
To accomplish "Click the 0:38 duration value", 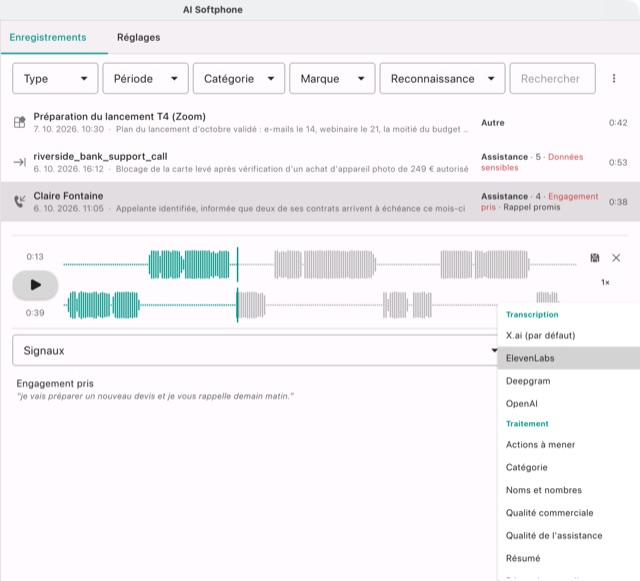I will click(x=618, y=202).
